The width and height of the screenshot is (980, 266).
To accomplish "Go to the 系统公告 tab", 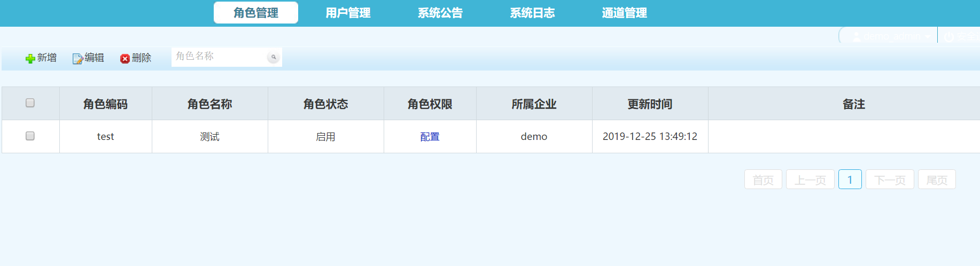I will (x=440, y=13).
